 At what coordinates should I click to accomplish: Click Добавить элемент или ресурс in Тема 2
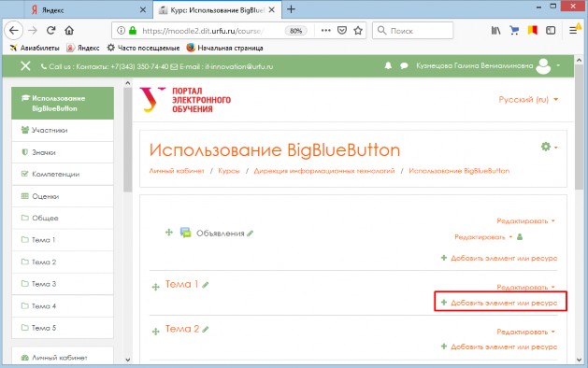click(x=499, y=347)
